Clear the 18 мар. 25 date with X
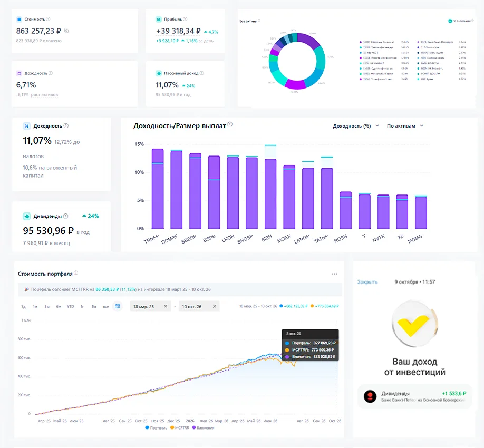Screen dimensions: 484x448 point(166,306)
